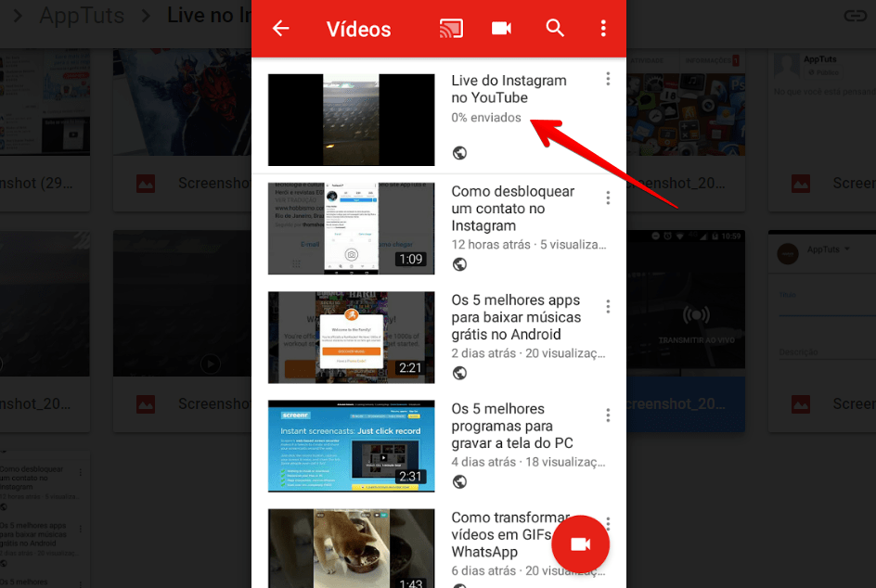876x588 pixels.
Task: Open the Cast to device icon
Action: tap(451, 28)
